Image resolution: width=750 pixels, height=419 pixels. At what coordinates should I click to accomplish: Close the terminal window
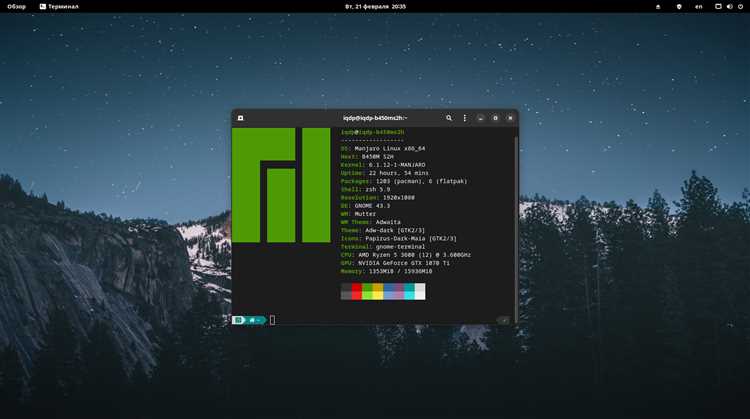(x=510, y=118)
